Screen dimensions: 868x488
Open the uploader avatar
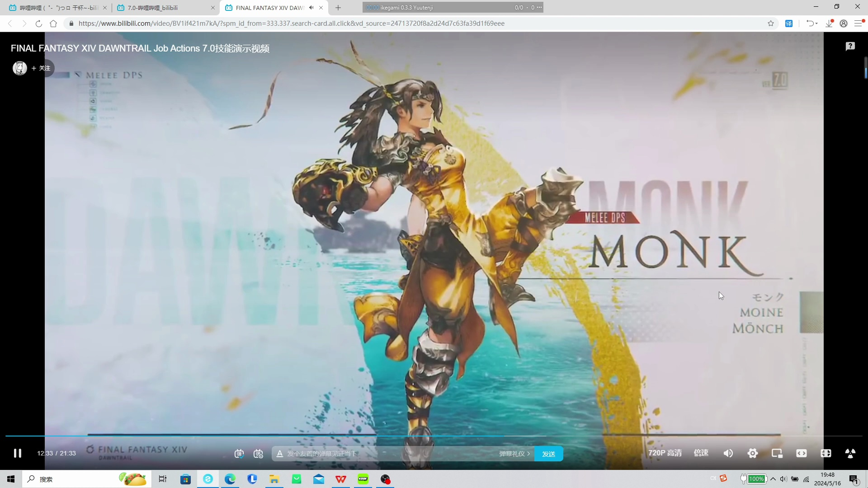click(19, 68)
